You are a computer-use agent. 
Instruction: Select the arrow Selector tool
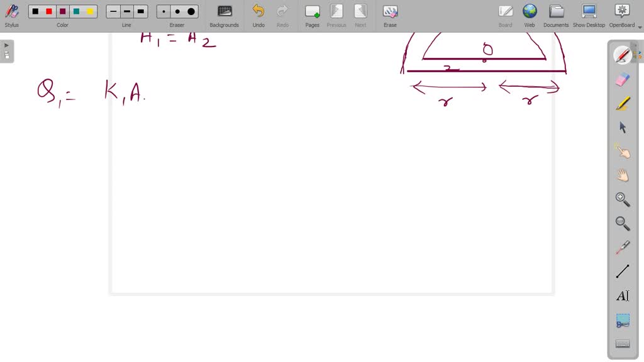(x=622, y=127)
